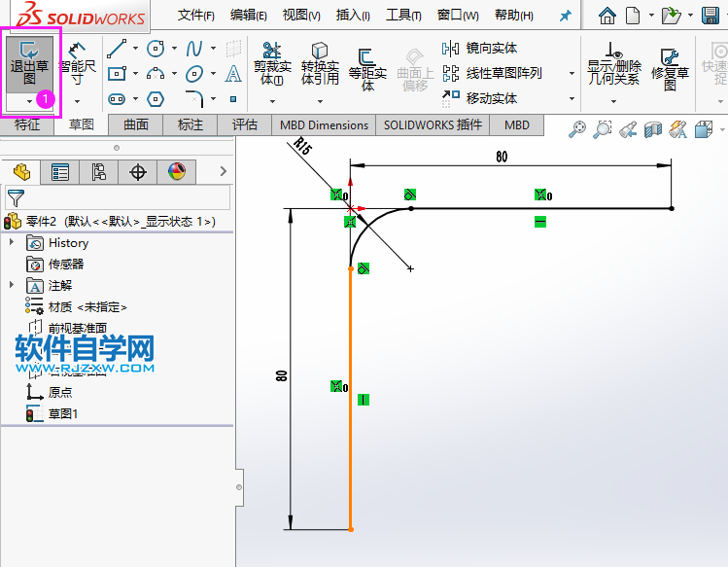
Task: Click Repair Sketch (修复草图)
Action: tap(670, 69)
